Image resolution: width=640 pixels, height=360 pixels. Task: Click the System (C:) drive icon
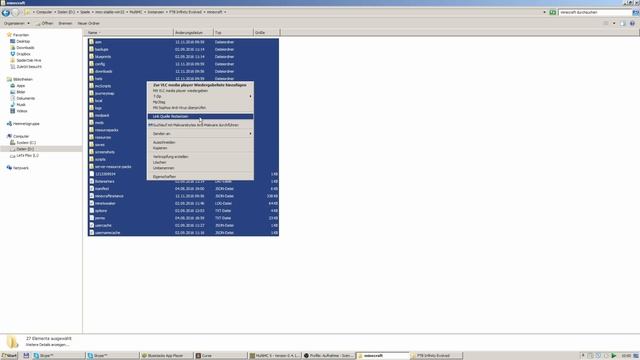pos(13,142)
